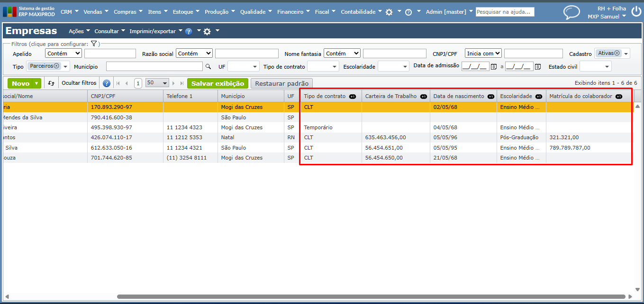Image resolution: width=644 pixels, height=304 pixels.
Task: Open the Razão social condition dropdown
Action: (194, 54)
